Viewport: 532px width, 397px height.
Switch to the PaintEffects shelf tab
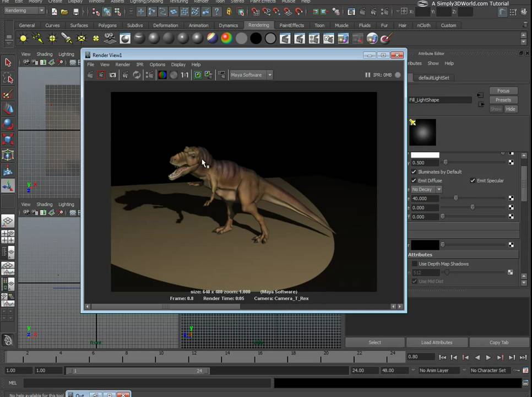tap(291, 25)
